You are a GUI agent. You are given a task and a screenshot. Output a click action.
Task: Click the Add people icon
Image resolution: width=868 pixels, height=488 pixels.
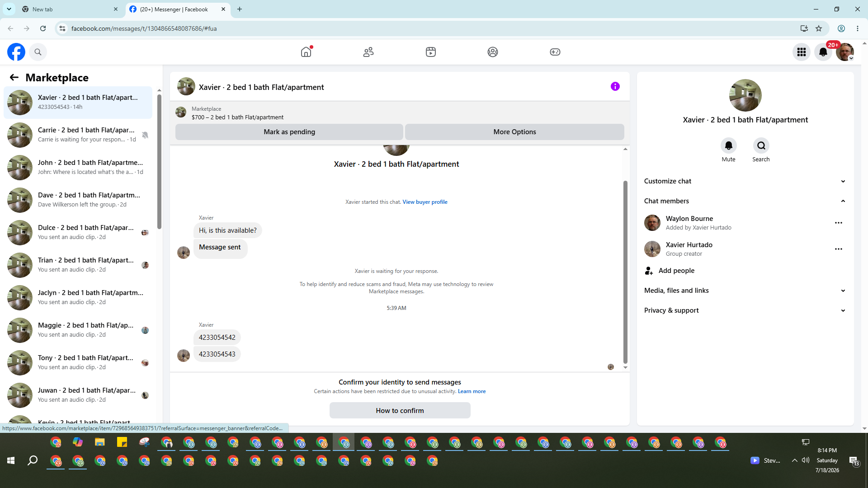(x=649, y=271)
